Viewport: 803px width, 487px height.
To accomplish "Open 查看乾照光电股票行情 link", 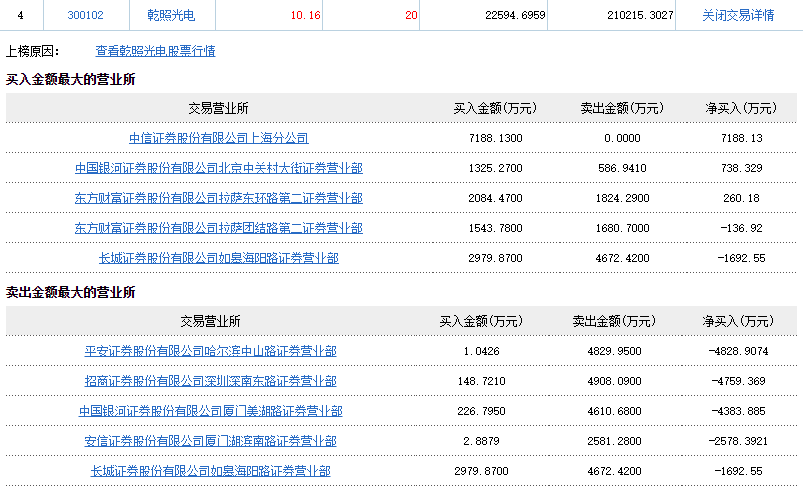I will (155, 50).
